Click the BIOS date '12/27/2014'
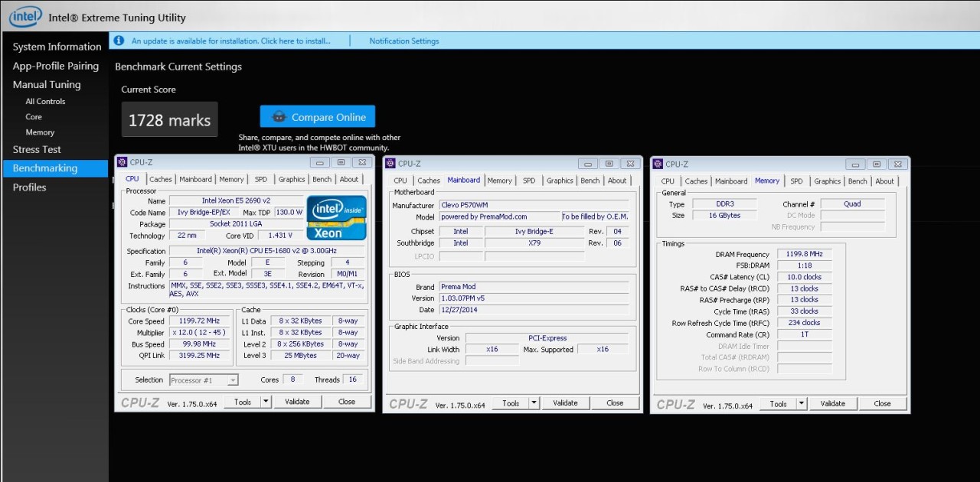 [534, 310]
